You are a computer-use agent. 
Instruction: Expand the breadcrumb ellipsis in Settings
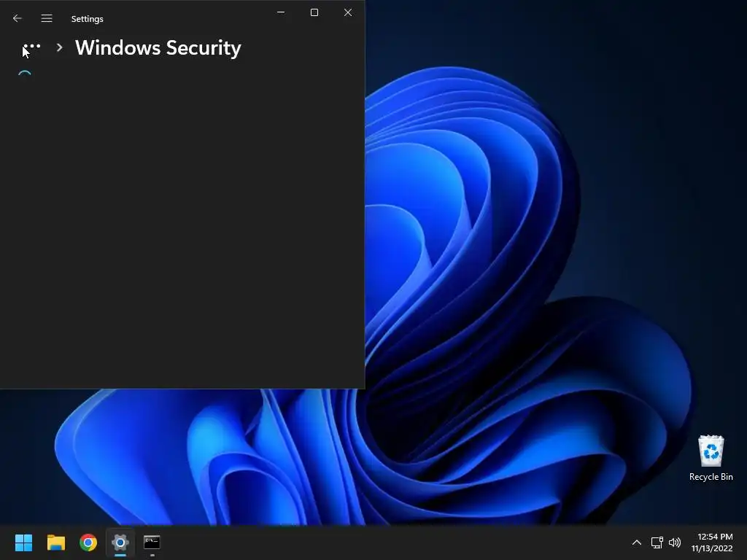coord(32,47)
